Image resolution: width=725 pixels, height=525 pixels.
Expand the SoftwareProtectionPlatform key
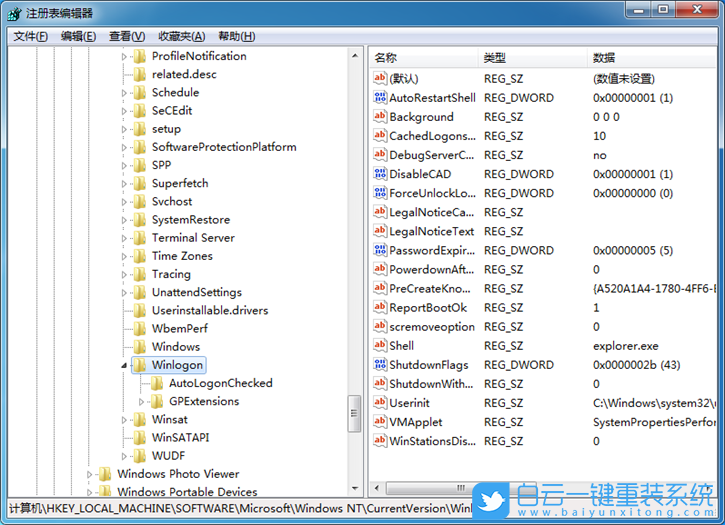tap(123, 148)
